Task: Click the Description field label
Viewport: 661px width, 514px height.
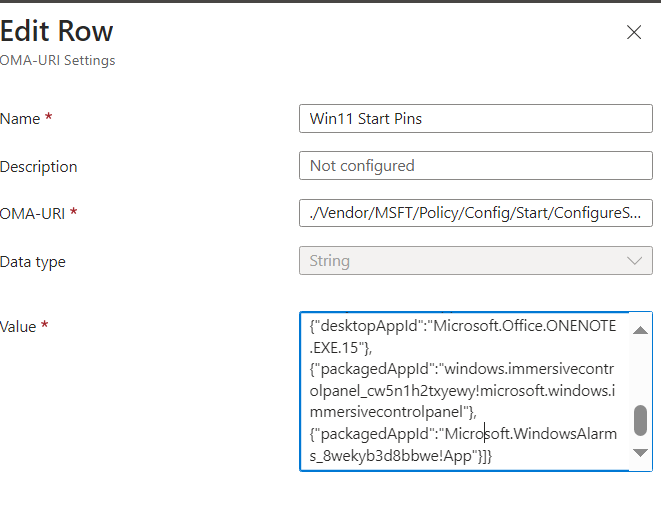Action: pos(38,167)
